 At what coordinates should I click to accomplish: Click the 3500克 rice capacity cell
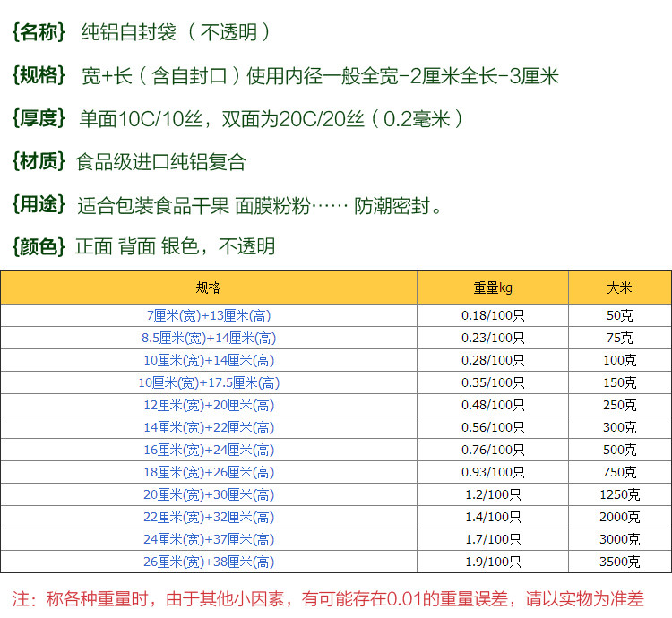tap(620, 562)
